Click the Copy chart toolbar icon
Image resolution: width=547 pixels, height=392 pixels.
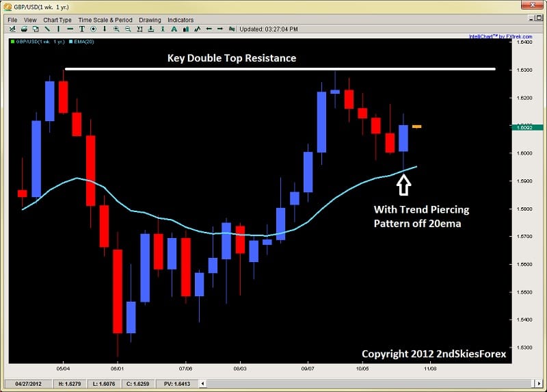click(36, 29)
